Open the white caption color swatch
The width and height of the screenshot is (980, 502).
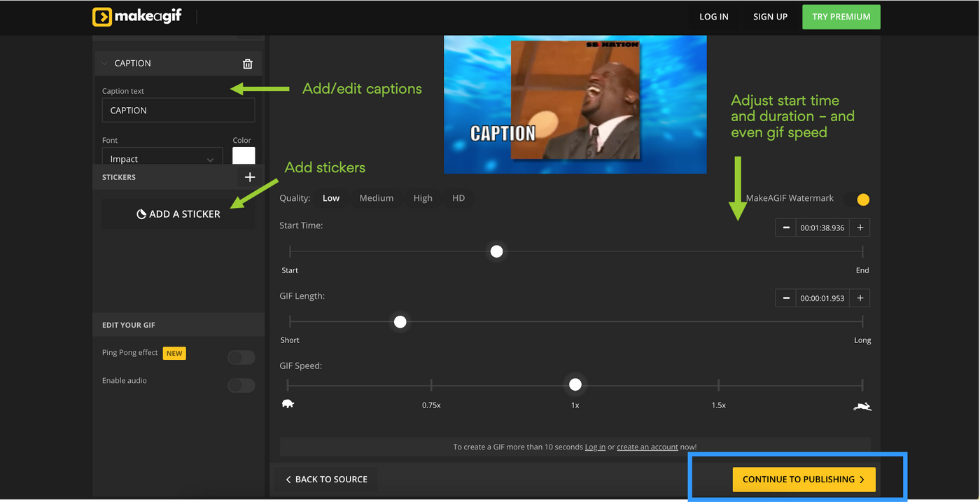244,155
